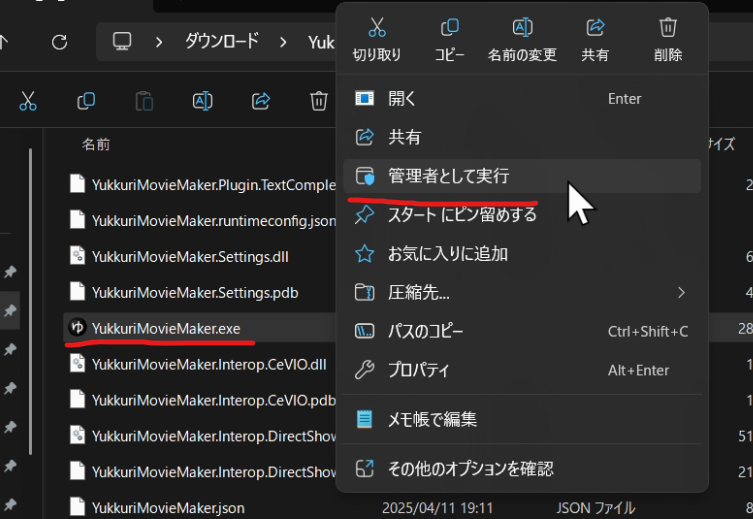This screenshot has height=519, width=753.
Task: Click the refresh button beside address bar
Action: pos(60,42)
